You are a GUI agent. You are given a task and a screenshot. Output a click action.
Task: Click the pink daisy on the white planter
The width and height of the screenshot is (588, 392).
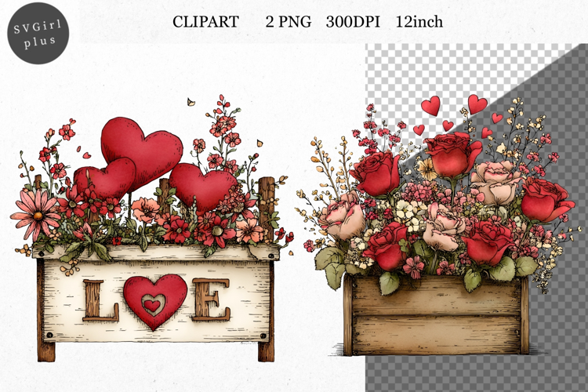coord(34,212)
